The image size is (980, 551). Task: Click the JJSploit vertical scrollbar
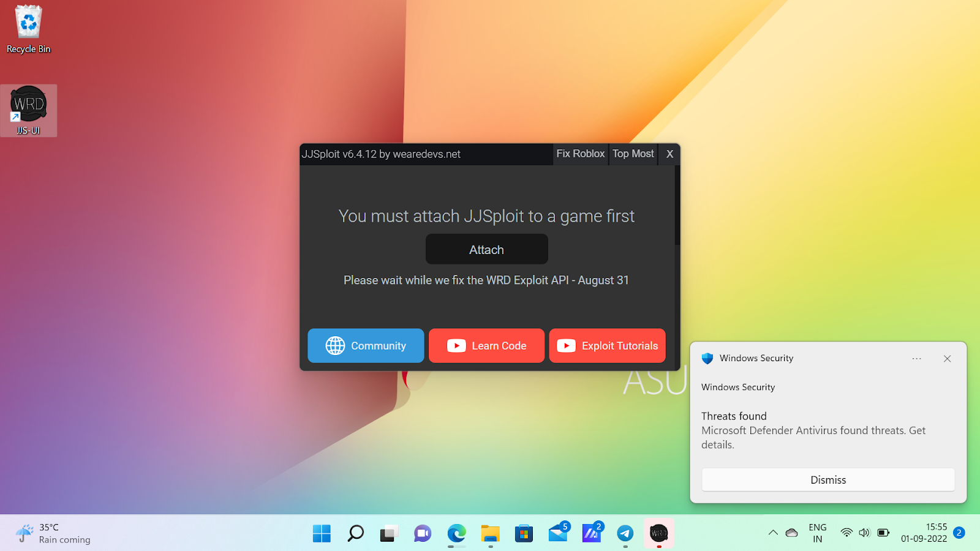click(x=677, y=205)
